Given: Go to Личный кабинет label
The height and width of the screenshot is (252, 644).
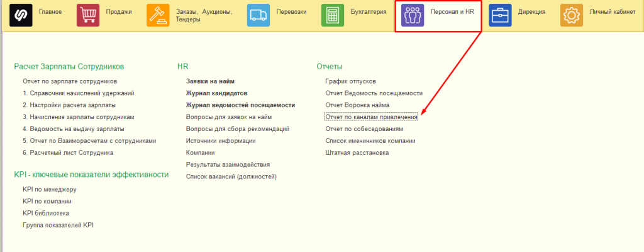Looking at the screenshot, I should 613,12.
